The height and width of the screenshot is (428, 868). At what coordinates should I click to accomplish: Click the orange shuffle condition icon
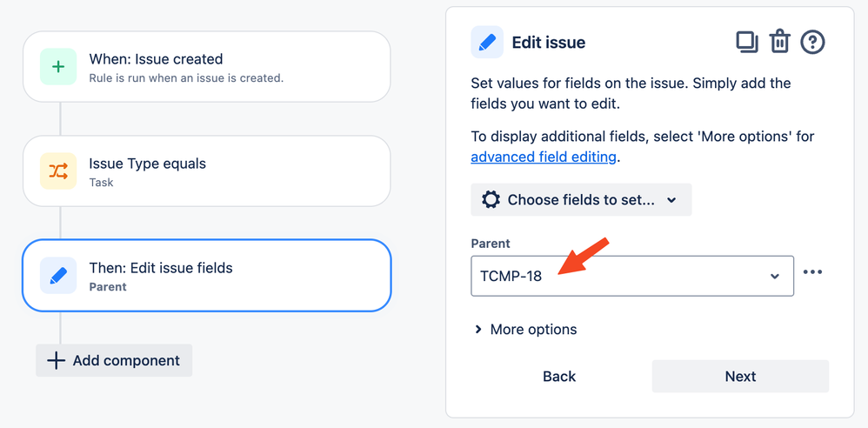pos(58,171)
